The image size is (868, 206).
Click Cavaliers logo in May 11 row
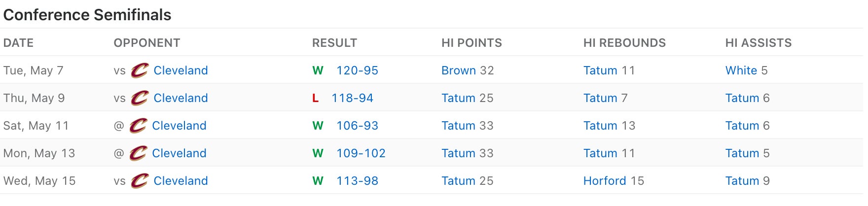tap(138, 126)
